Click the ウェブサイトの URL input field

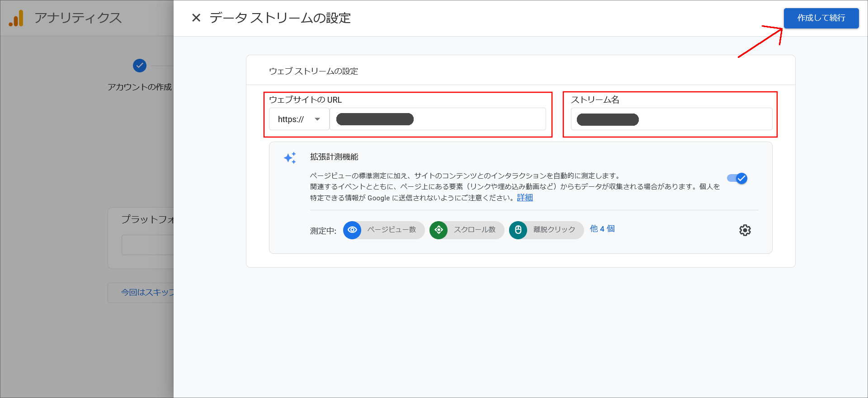coord(438,119)
